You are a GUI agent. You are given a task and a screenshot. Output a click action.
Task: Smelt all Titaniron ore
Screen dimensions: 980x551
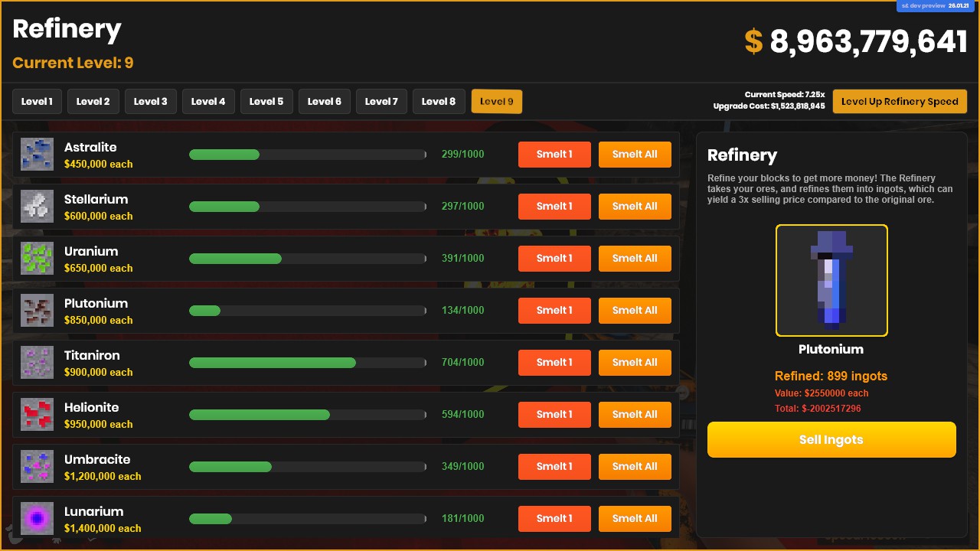click(635, 363)
